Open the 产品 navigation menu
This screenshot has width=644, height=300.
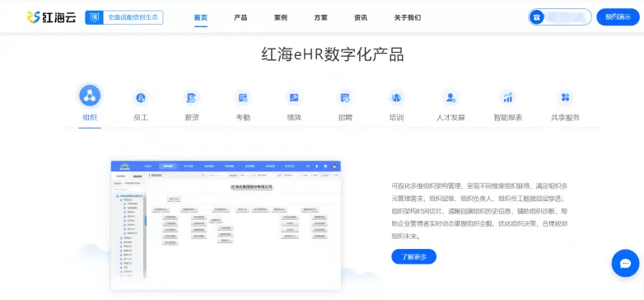[x=240, y=17]
